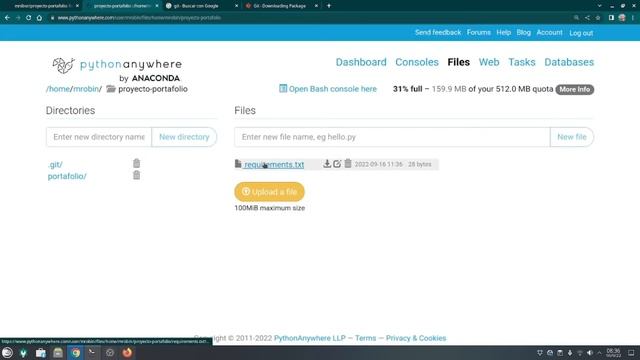Open the requirements.txt file
This screenshot has height=360, width=640.
point(274,164)
